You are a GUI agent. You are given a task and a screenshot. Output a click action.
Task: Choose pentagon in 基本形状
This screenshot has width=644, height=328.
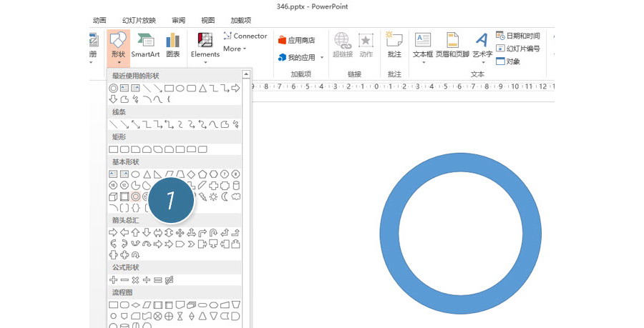coord(202,174)
